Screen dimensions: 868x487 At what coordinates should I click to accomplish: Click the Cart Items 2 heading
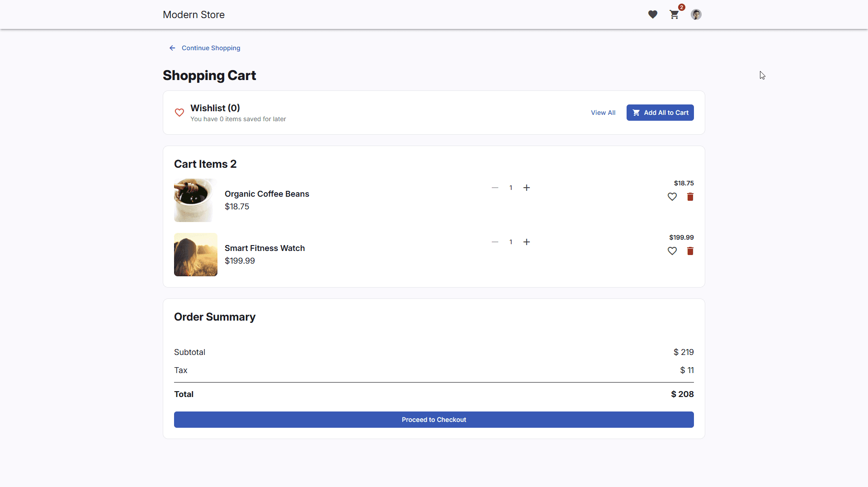[x=205, y=164]
